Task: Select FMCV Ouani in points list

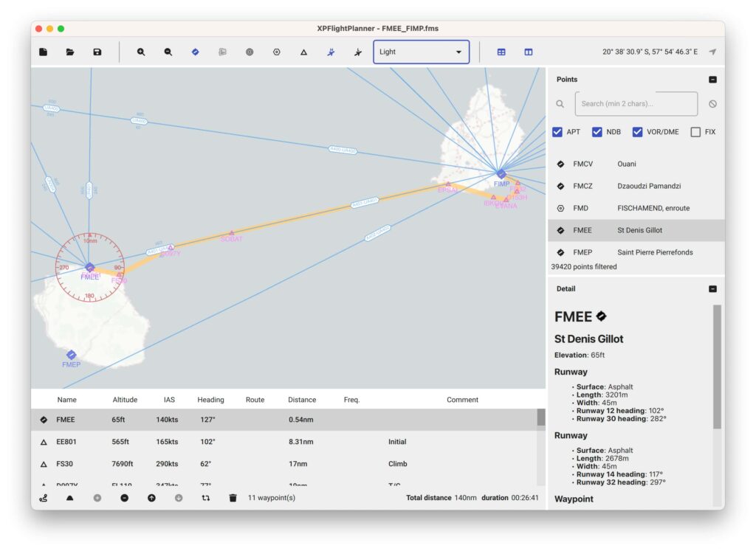Action: pos(636,164)
